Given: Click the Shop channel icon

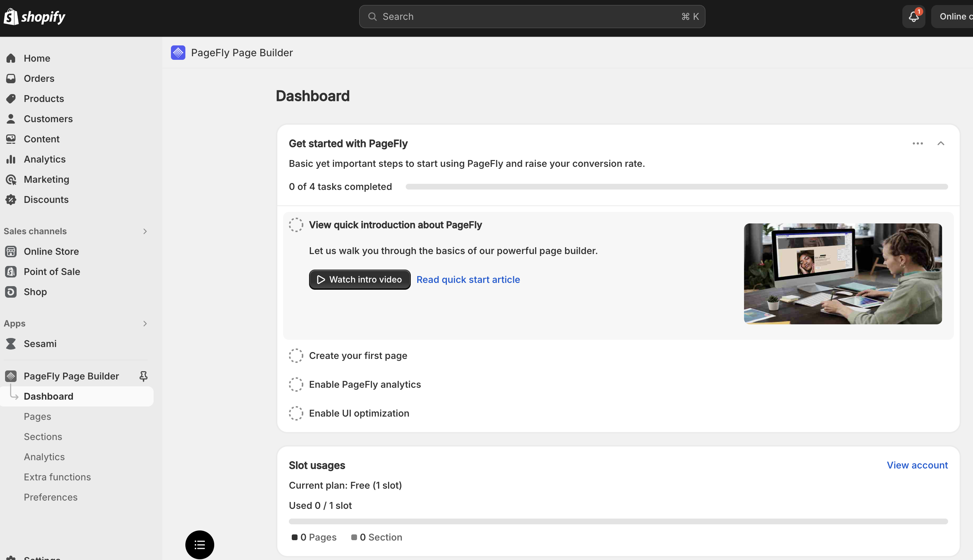Looking at the screenshot, I should pyautogui.click(x=11, y=292).
